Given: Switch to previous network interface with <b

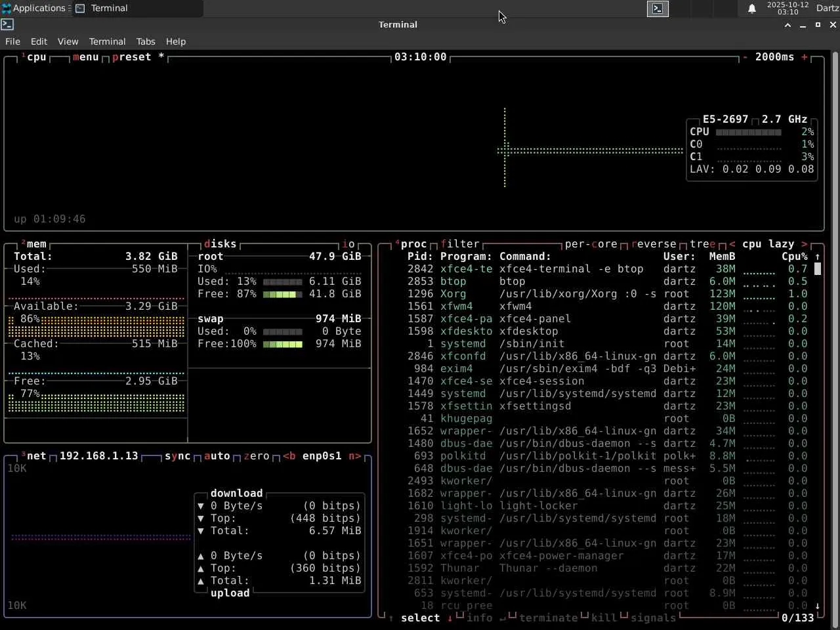Looking at the screenshot, I should pos(289,456).
